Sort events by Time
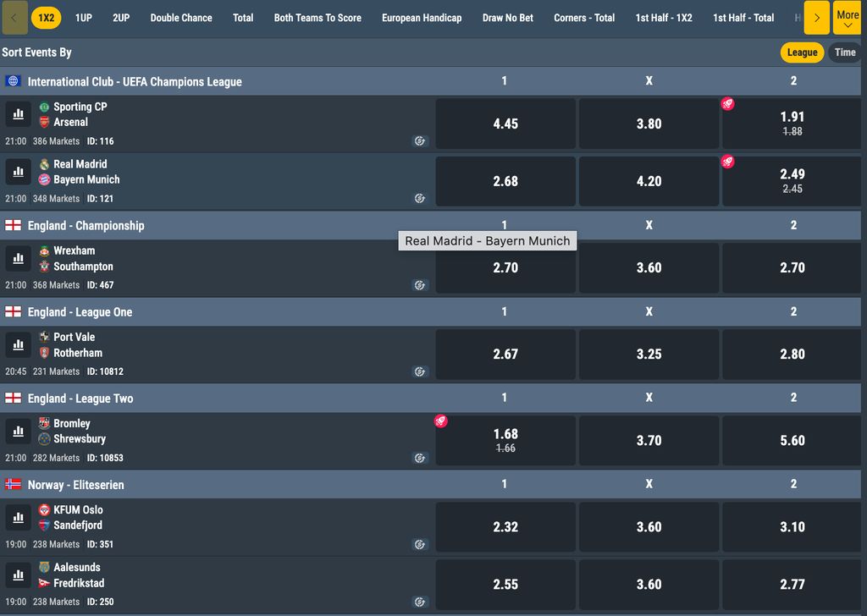867x616 pixels. point(845,52)
